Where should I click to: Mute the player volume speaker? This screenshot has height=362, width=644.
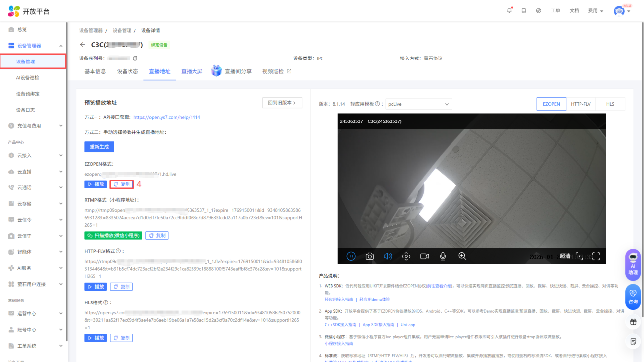(x=388, y=256)
